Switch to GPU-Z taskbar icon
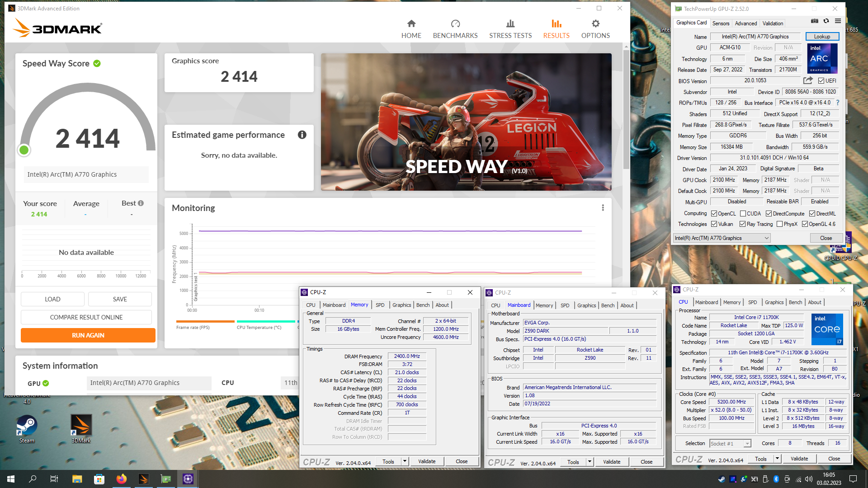 [x=166, y=479]
